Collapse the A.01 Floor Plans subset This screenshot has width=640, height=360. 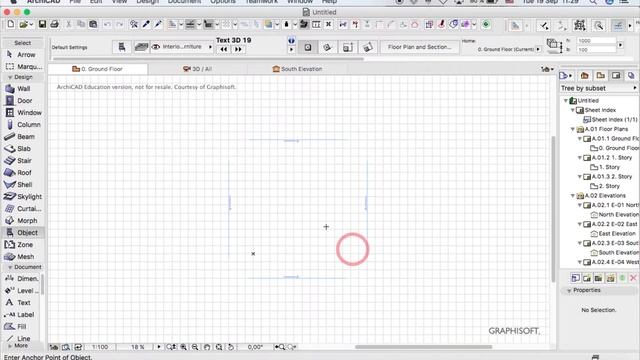point(573,129)
